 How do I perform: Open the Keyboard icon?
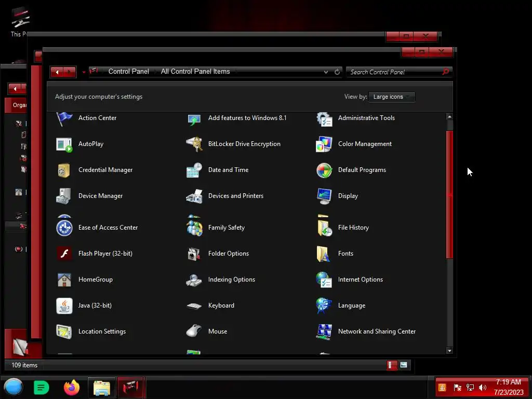194,306
